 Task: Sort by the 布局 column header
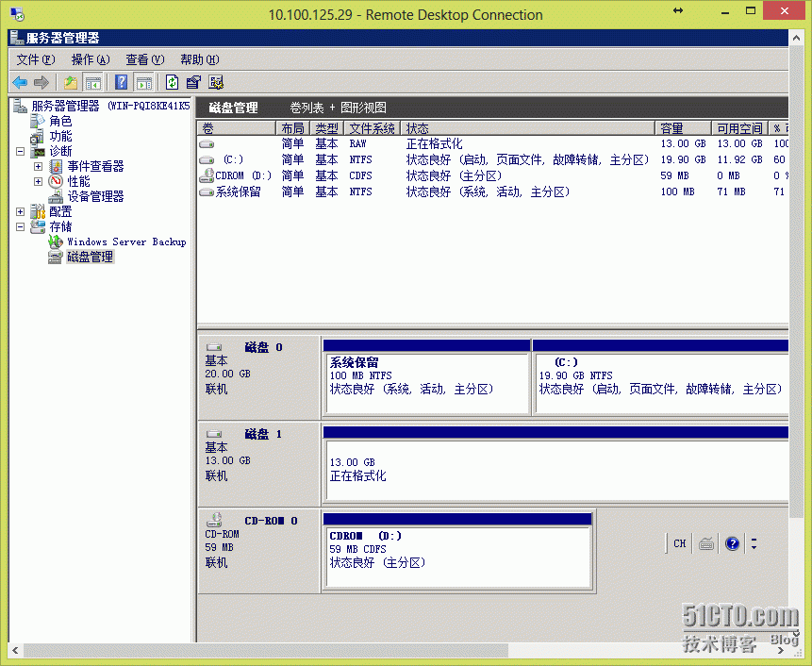(x=292, y=128)
